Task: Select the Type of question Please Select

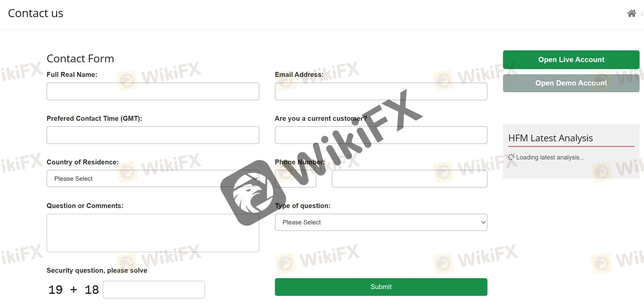Action: point(381,222)
